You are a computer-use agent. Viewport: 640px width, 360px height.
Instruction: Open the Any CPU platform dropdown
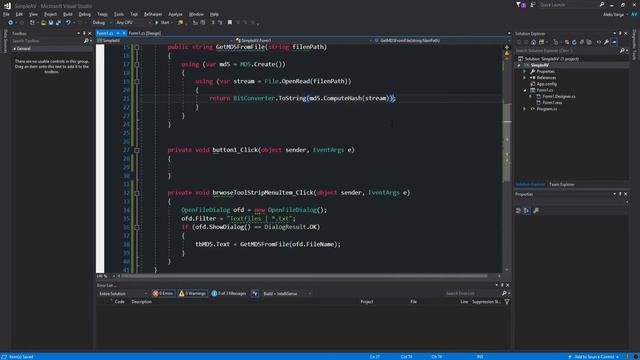(133, 22)
